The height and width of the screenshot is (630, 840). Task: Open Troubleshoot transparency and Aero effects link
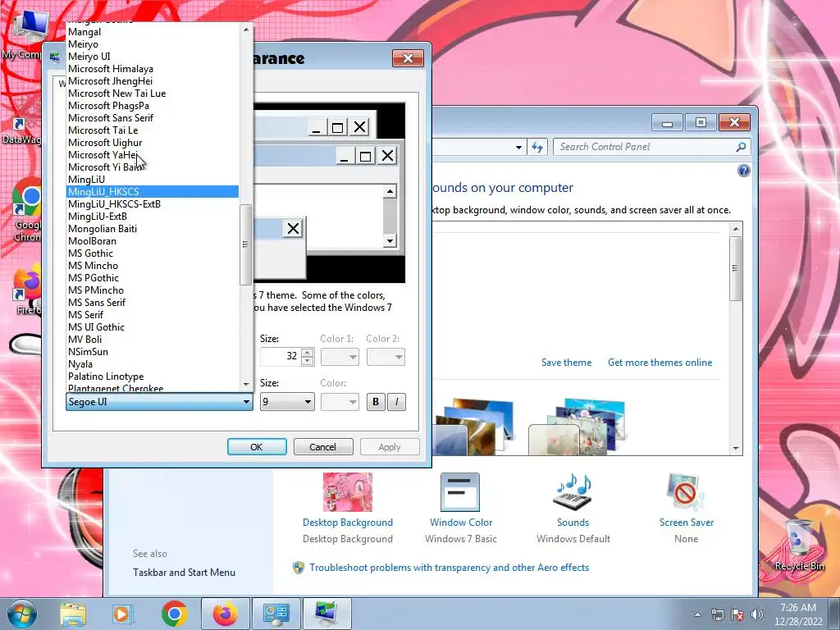coord(449,568)
